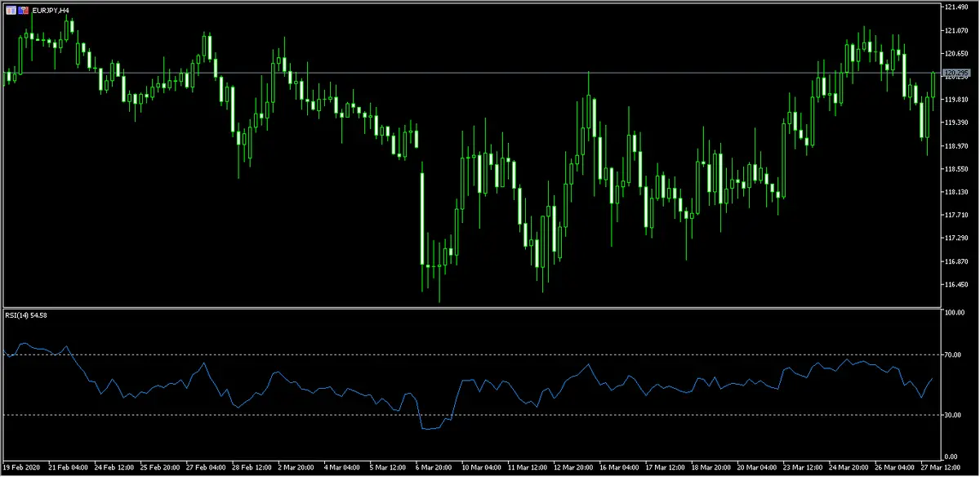Click the EURJPY,H4 chart title

tap(50, 10)
